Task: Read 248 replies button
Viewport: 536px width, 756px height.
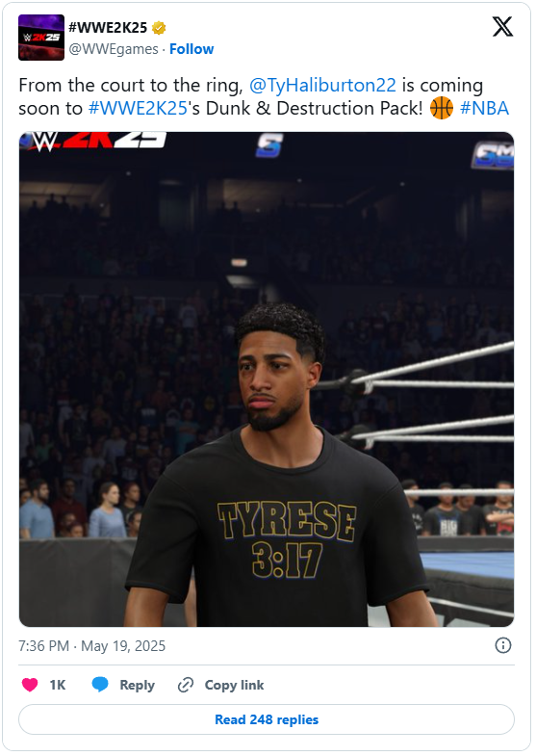Action: (x=267, y=719)
